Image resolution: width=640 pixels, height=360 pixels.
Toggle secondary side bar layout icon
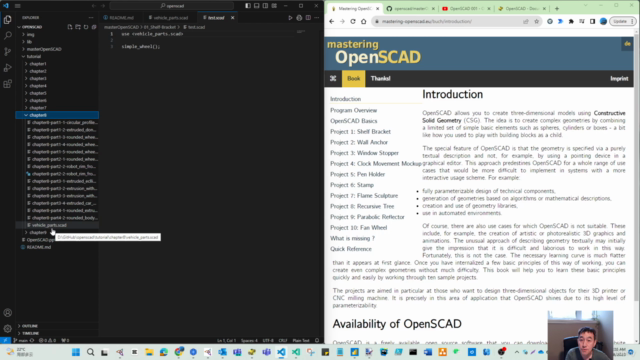[265, 6]
